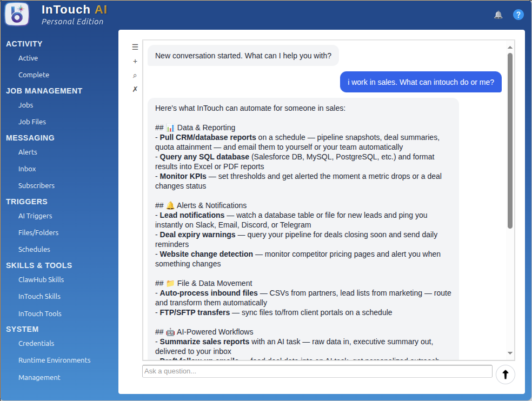Click the chat scrollbar thumb
Image resolution: width=532 pixels, height=401 pixels.
[x=510, y=141]
